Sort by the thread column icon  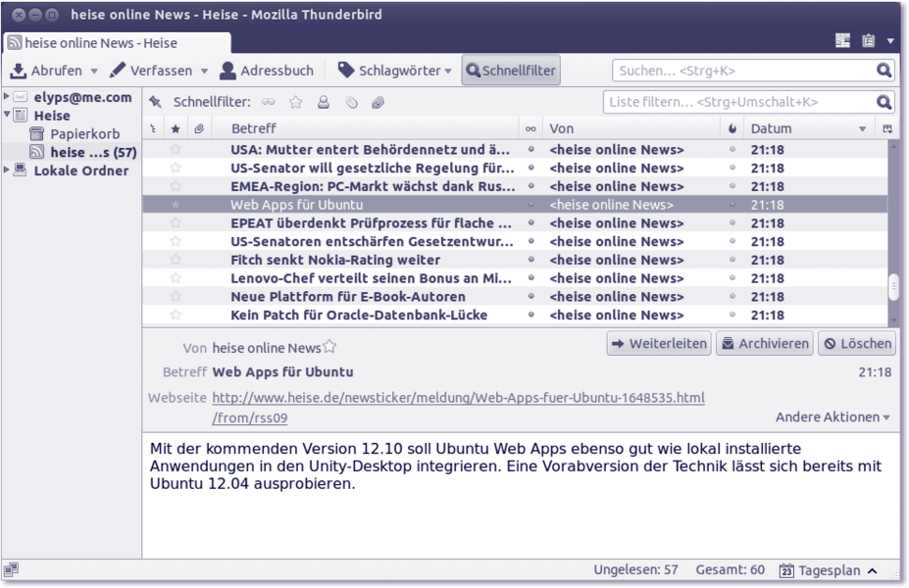153,128
